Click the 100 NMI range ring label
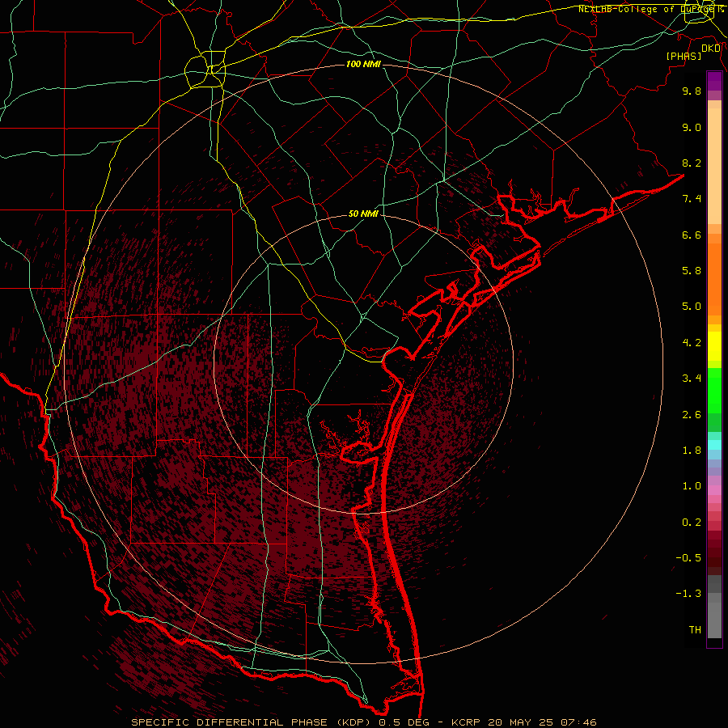The width and height of the screenshot is (728, 728). [363, 64]
